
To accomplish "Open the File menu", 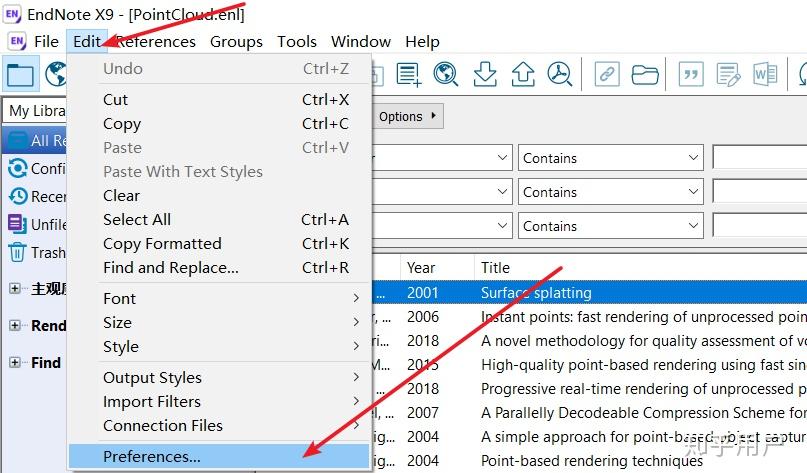I will point(46,41).
